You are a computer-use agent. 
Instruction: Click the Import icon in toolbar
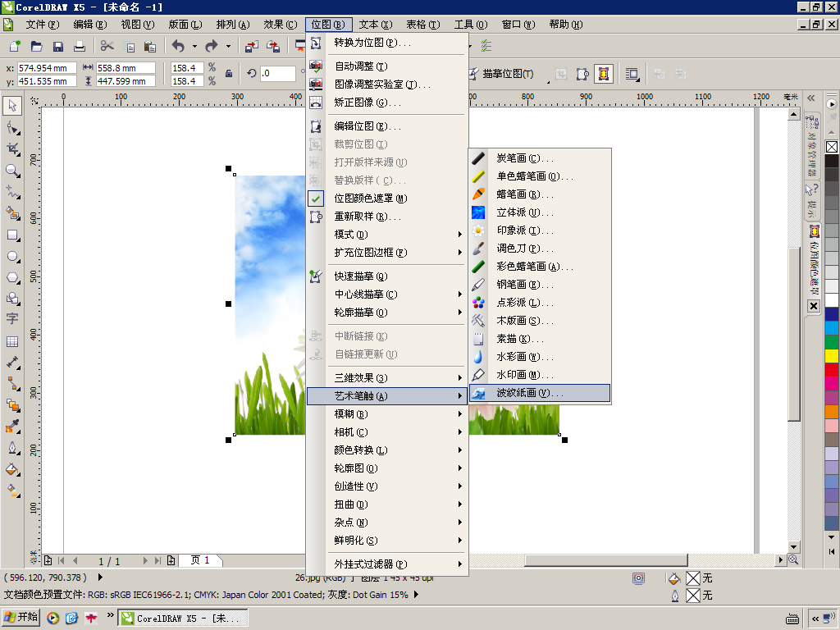pos(252,47)
